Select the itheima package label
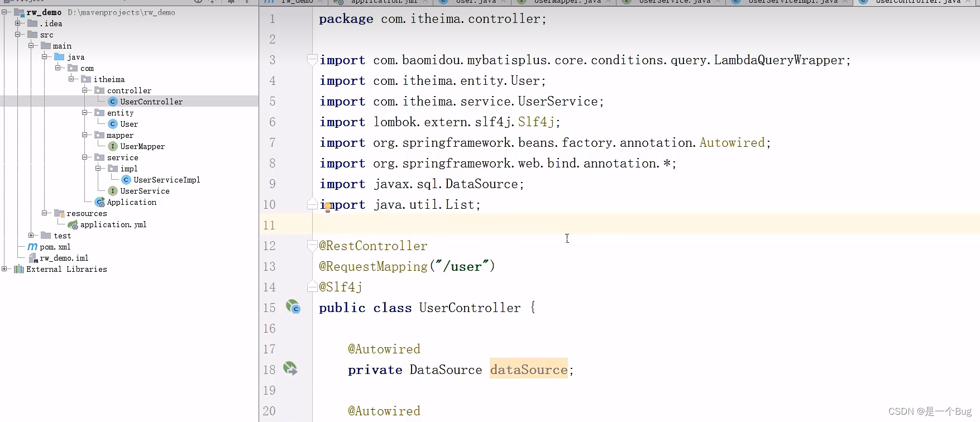This screenshot has width=980, height=422. point(109,79)
